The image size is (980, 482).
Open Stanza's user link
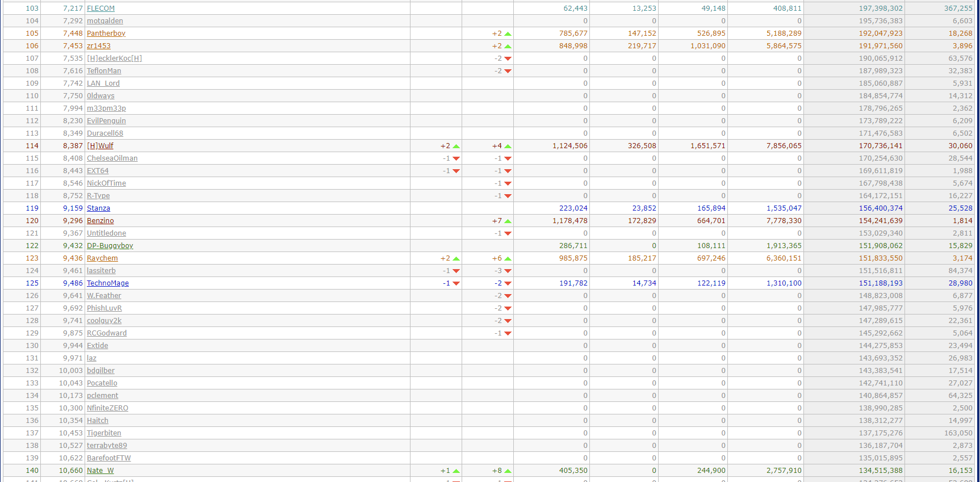click(x=98, y=208)
